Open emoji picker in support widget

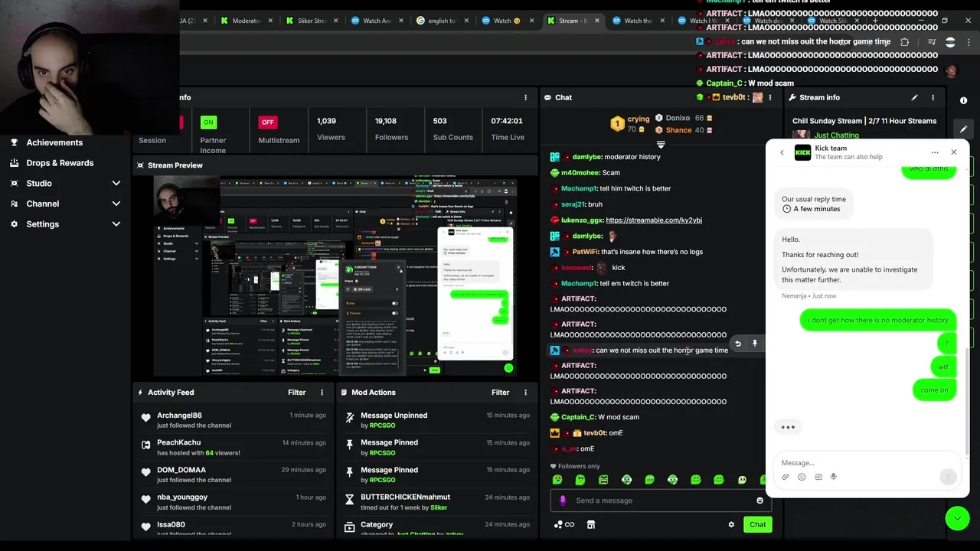[x=802, y=478]
